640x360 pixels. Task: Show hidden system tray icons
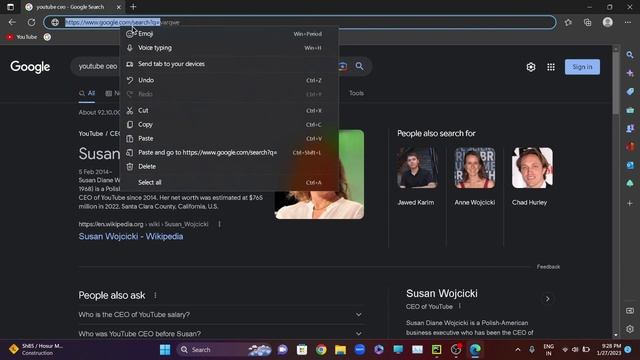518,350
